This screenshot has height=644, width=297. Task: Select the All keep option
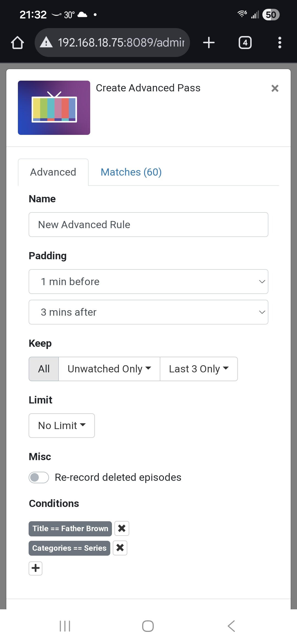pyautogui.click(x=44, y=369)
